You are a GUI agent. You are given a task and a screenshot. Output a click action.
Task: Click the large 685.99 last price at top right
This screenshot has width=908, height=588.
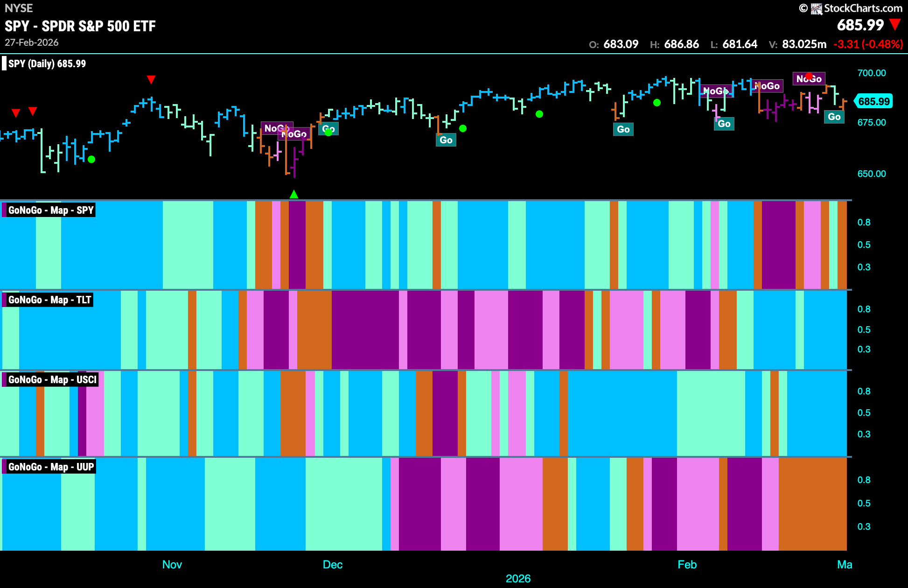(860, 25)
